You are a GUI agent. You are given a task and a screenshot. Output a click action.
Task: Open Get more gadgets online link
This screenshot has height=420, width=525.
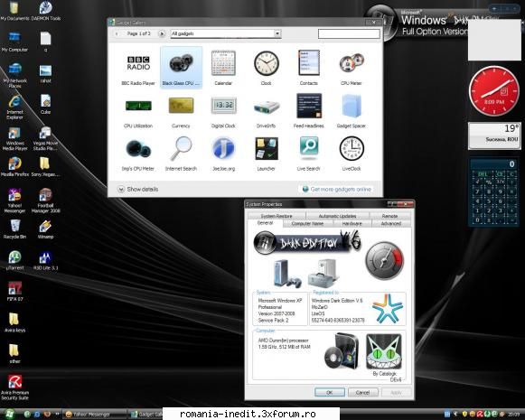pos(337,189)
